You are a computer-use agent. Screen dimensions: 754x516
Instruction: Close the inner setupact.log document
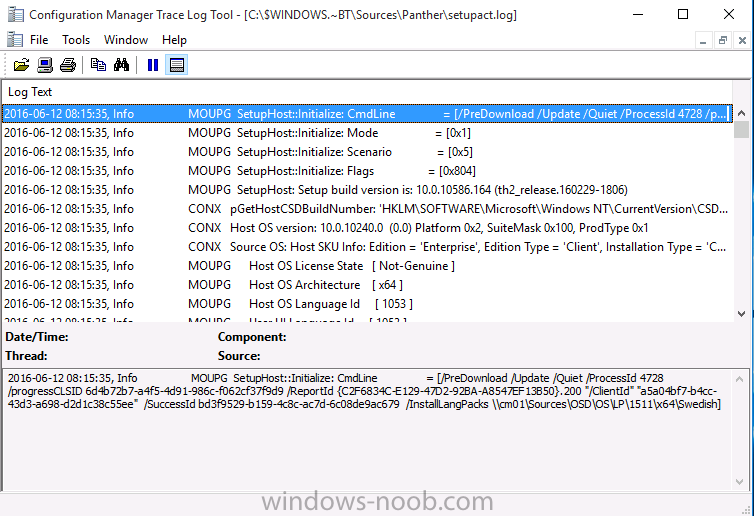(x=742, y=40)
